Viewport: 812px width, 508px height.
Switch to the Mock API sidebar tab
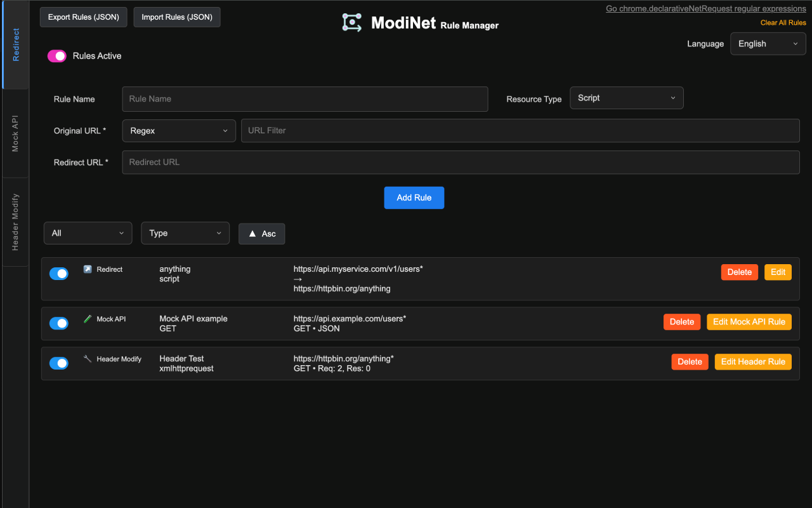pos(15,133)
